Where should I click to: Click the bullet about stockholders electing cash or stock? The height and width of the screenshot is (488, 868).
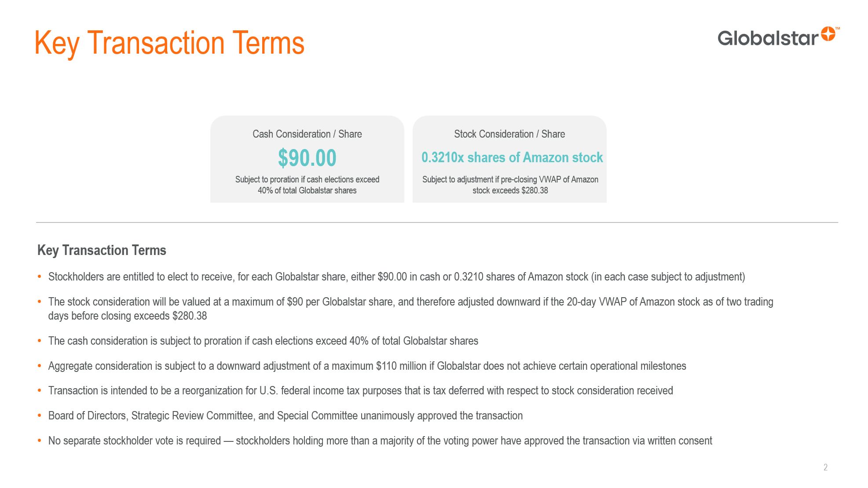point(396,277)
